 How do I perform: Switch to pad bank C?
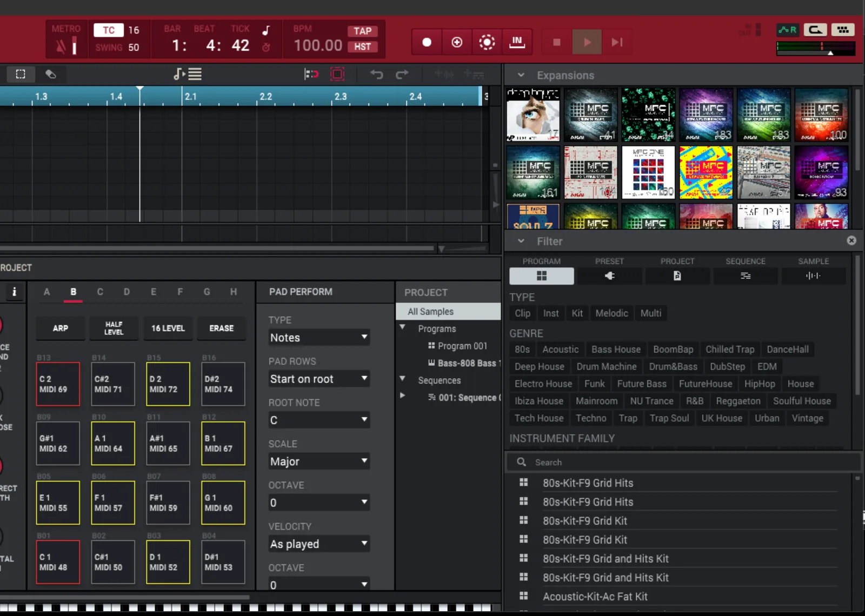pos(100,292)
